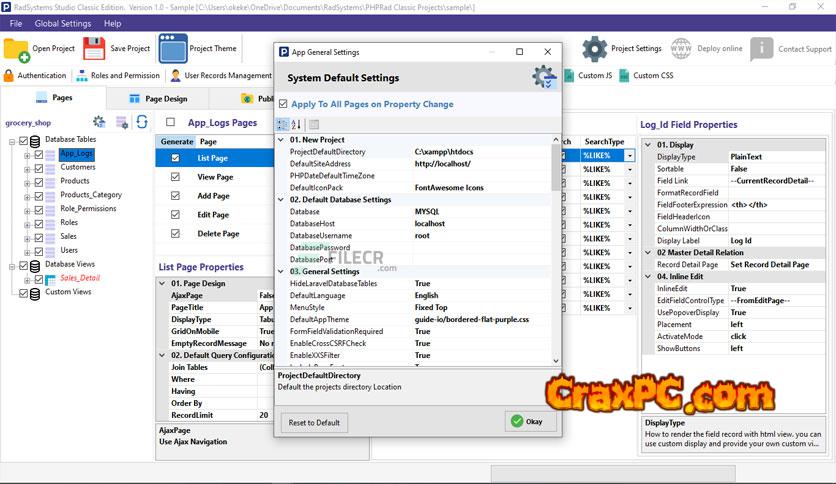Uncheck the Delete Page generate checkbox
This screenshot has height=484, width=836.
pyautogui.click(x=175, y=233)
